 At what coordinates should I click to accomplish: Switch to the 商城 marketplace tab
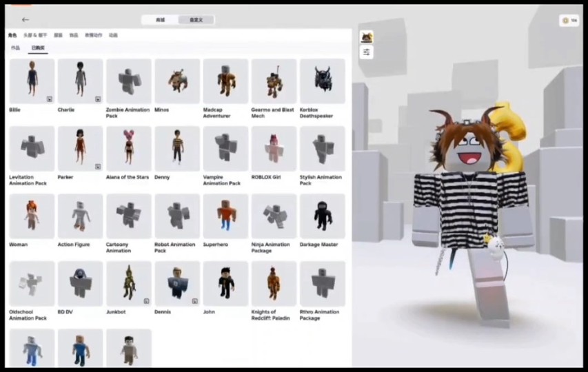160,20
